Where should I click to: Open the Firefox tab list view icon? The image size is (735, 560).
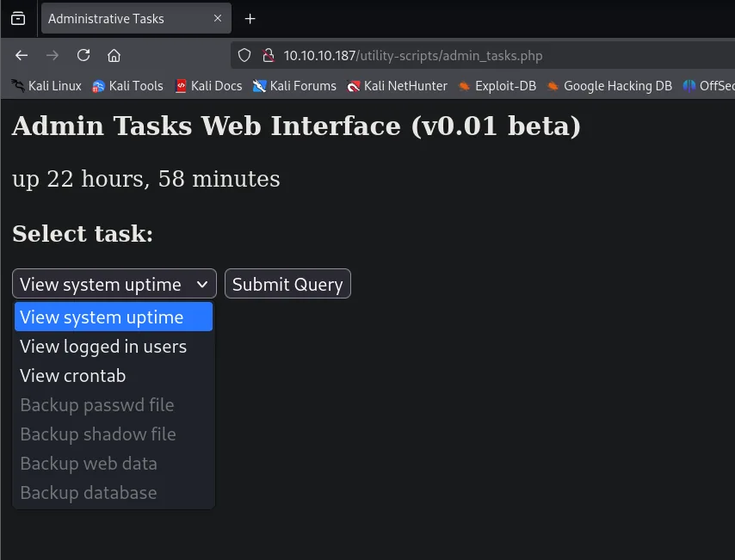[x=18, y=19]
